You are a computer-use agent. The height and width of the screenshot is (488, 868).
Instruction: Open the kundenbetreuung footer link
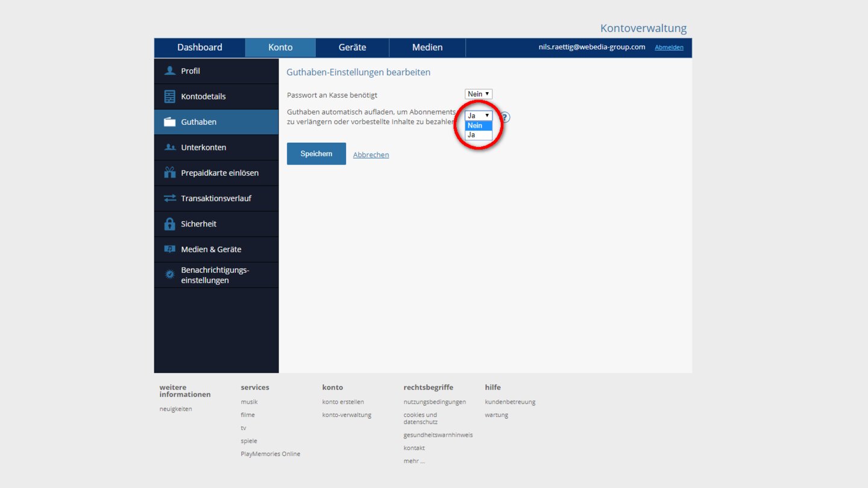click(x=510, y=402)
